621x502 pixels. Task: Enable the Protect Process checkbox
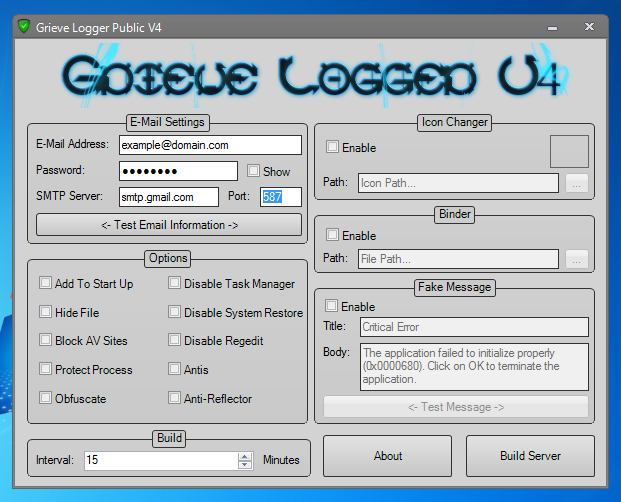pos(45,369)
